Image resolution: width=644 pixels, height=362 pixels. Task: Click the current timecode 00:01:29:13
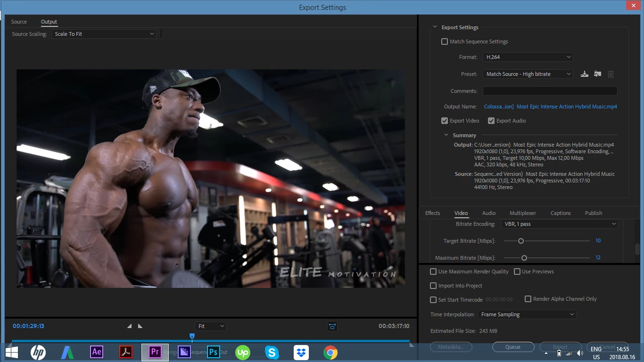click(x=28, y=326)
